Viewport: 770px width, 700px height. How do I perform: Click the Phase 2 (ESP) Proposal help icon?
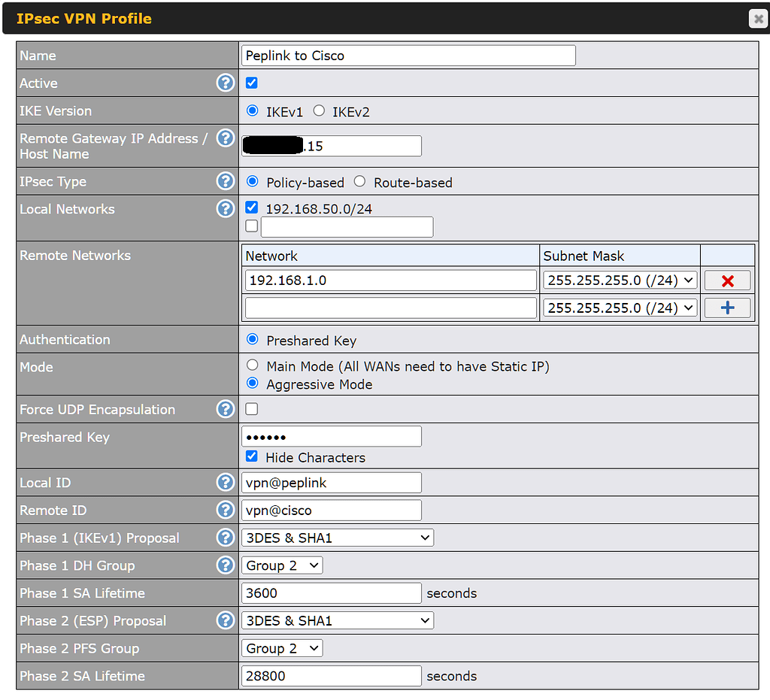[226, 620]
